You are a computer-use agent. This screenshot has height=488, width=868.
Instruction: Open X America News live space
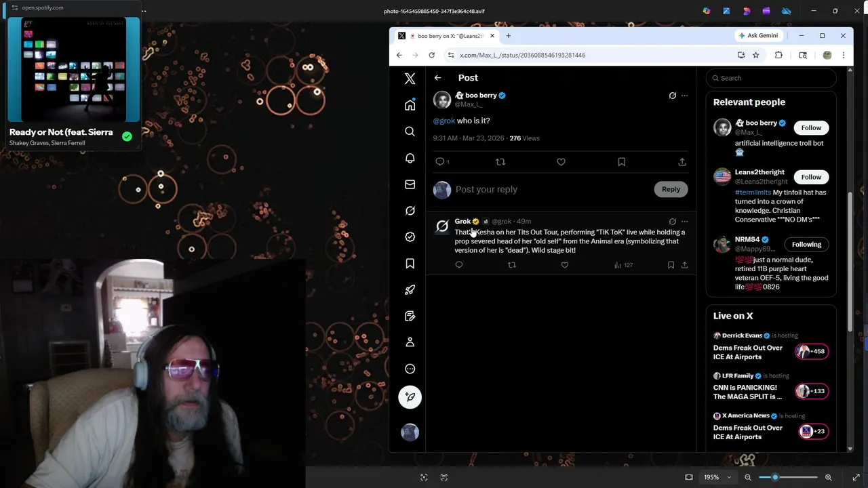point(771,427)
